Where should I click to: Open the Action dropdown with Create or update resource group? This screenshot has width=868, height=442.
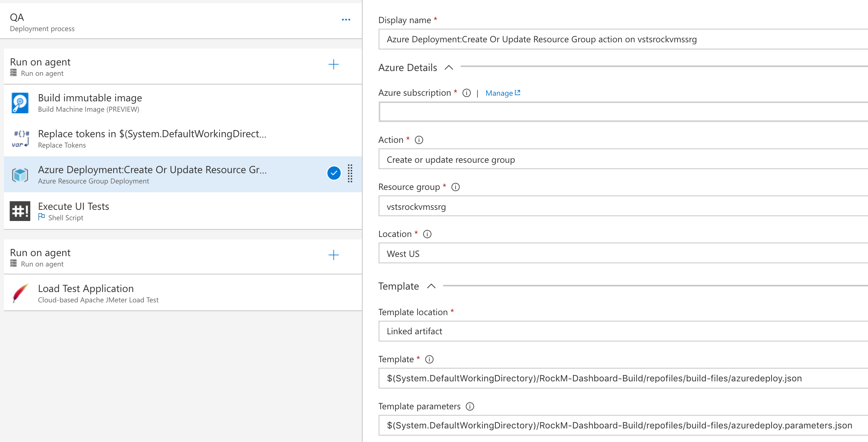click(622, 160)
